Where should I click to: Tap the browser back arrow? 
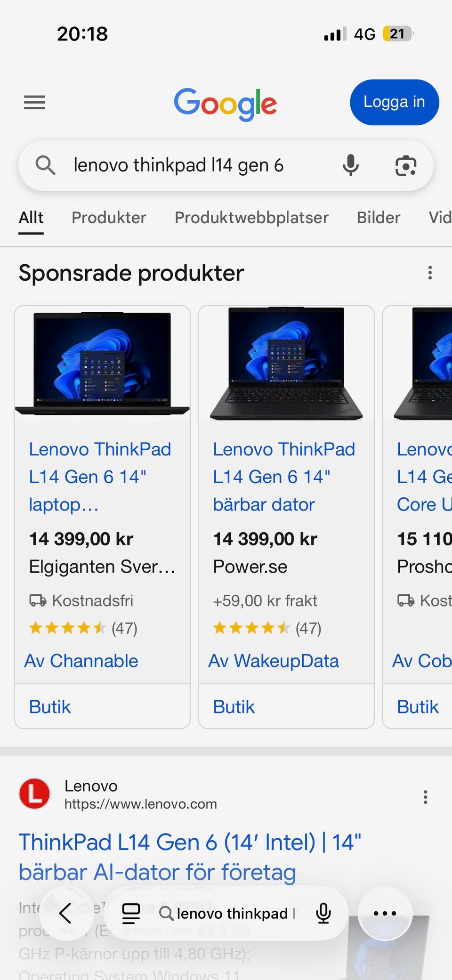(65, 913)
